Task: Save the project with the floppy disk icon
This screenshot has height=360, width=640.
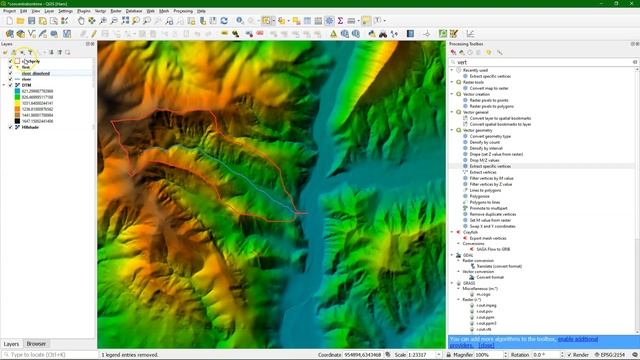Action: tap(31, 20)
